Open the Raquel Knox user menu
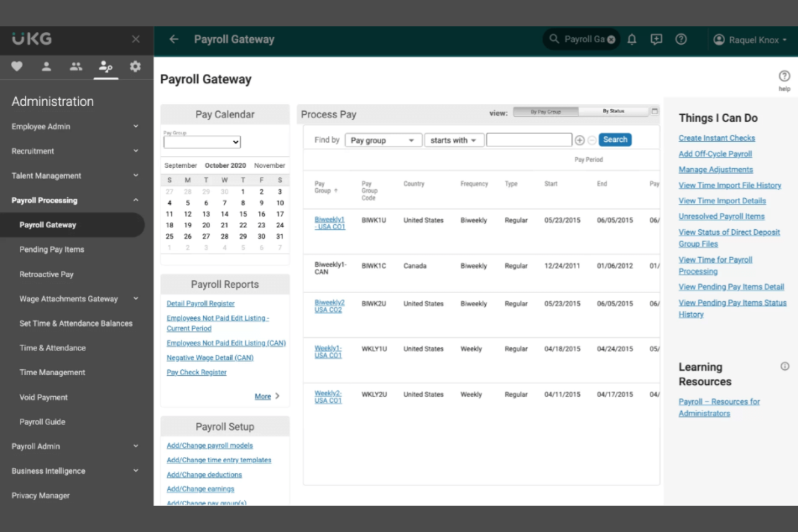This screenshot has width=798, height=532. click(750, 40)
